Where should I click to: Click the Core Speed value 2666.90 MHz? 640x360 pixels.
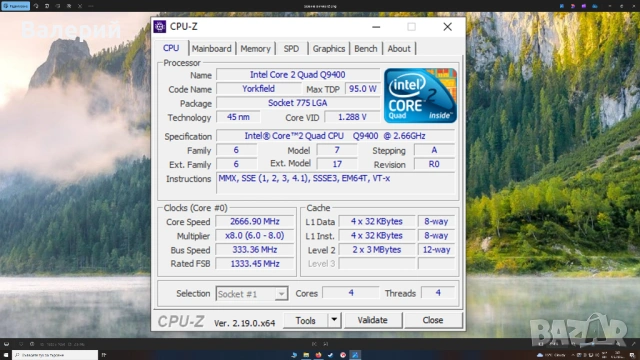point(255,222)
